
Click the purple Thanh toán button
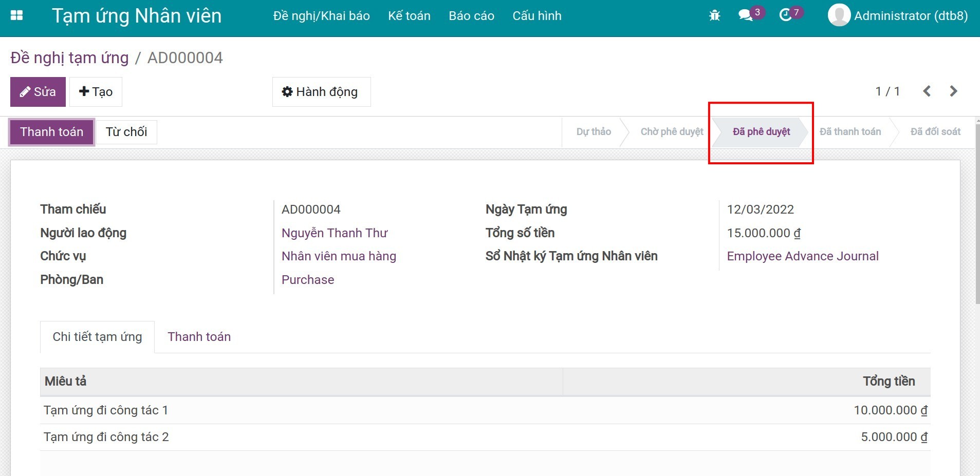coord(52,132)
